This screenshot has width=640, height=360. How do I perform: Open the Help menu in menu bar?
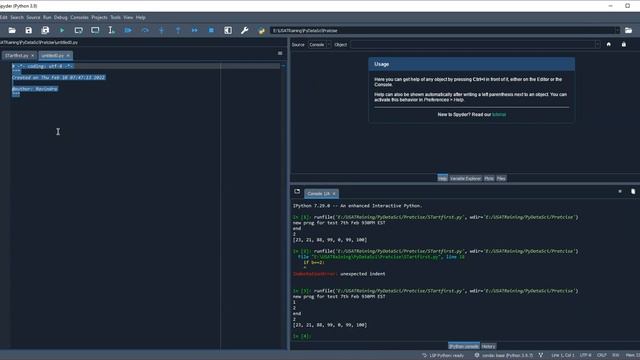(141, 18)
